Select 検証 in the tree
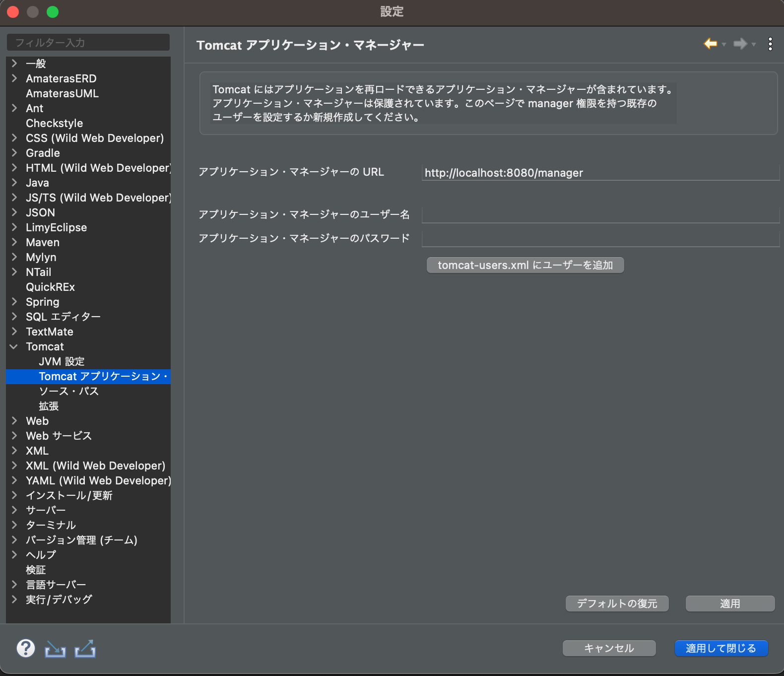The width and height of the screenshot is (784, 676). pyautogui.click(x=36, y=570)
